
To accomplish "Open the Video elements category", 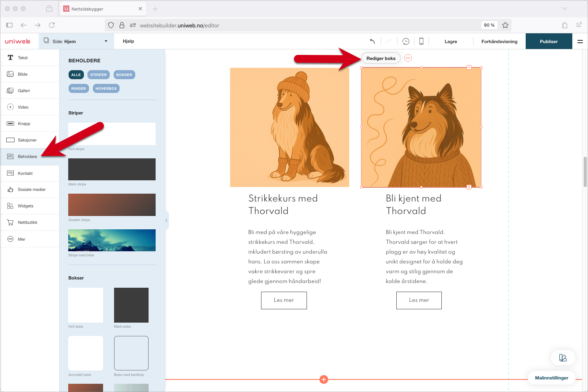I will 29,107.
